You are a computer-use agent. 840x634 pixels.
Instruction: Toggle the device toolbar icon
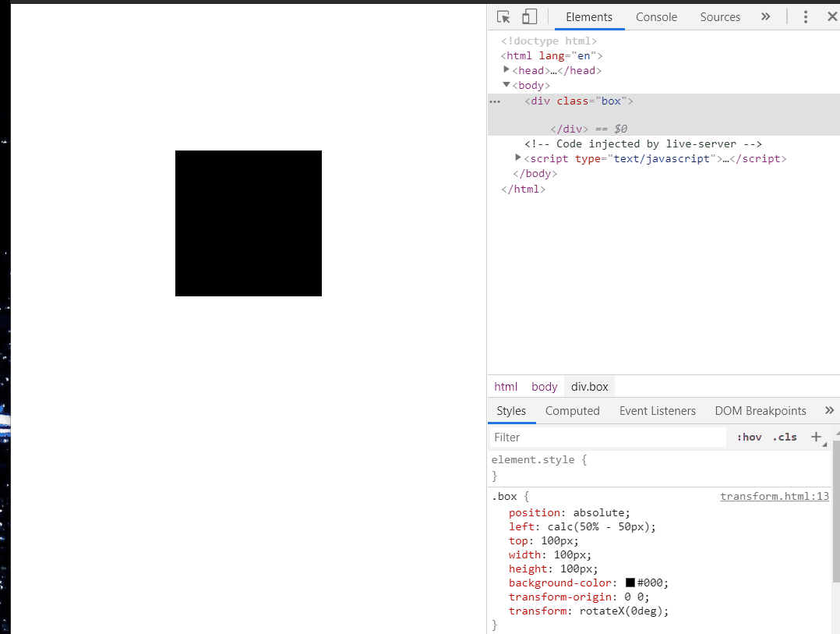click(x=529, y=17)
